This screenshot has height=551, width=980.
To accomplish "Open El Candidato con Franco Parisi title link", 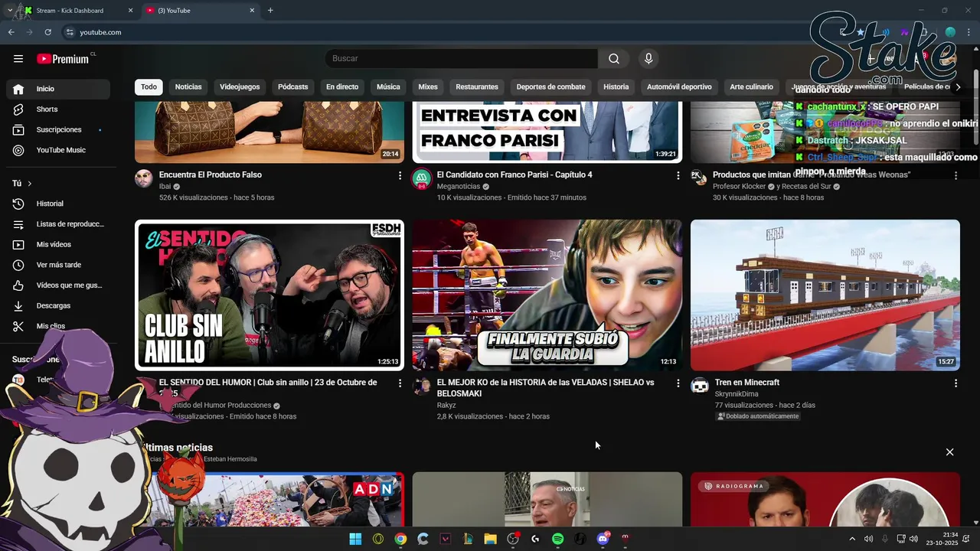I will coord(514,174).
